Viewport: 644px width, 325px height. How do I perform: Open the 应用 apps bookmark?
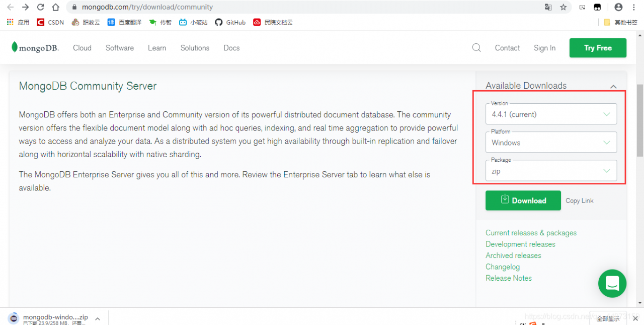click(18, 22)
